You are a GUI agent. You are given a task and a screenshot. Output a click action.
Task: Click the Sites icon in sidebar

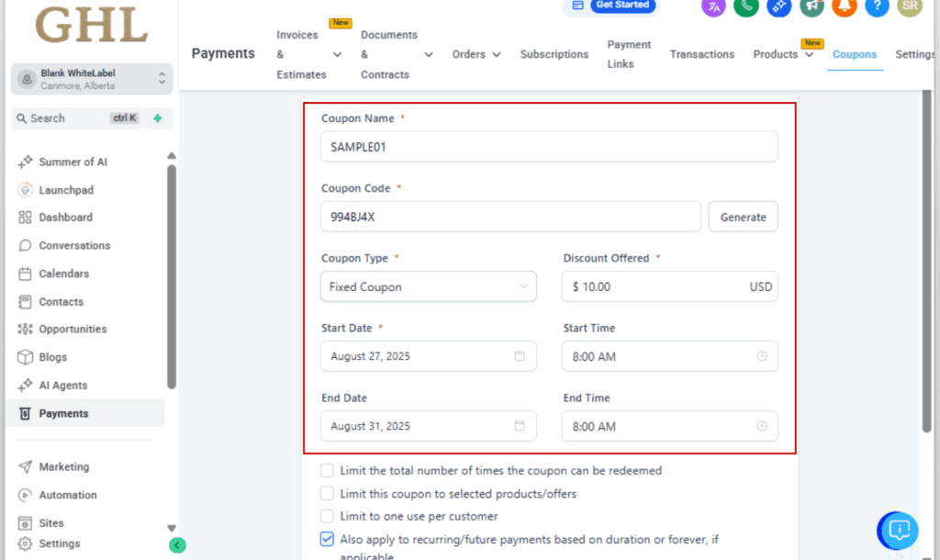(x=25, y=523)
